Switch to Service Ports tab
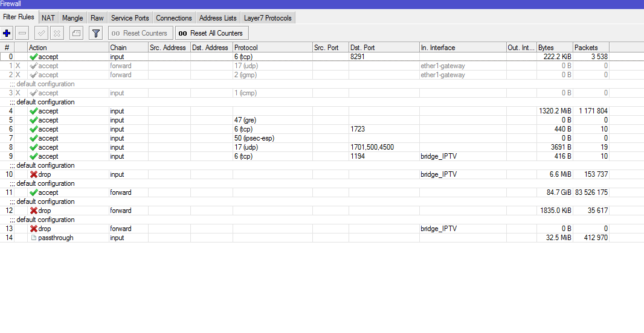644x333 pixels. (130, 18)
